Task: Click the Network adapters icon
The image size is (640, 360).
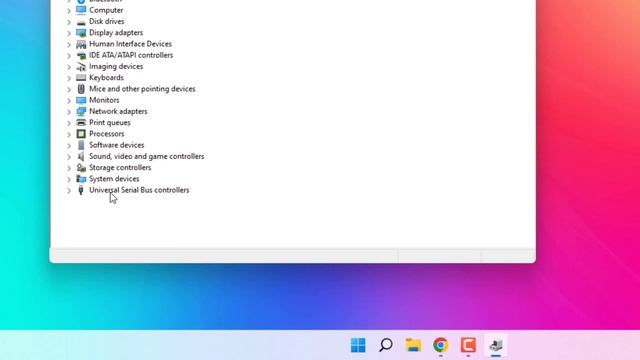Action: 81,111
